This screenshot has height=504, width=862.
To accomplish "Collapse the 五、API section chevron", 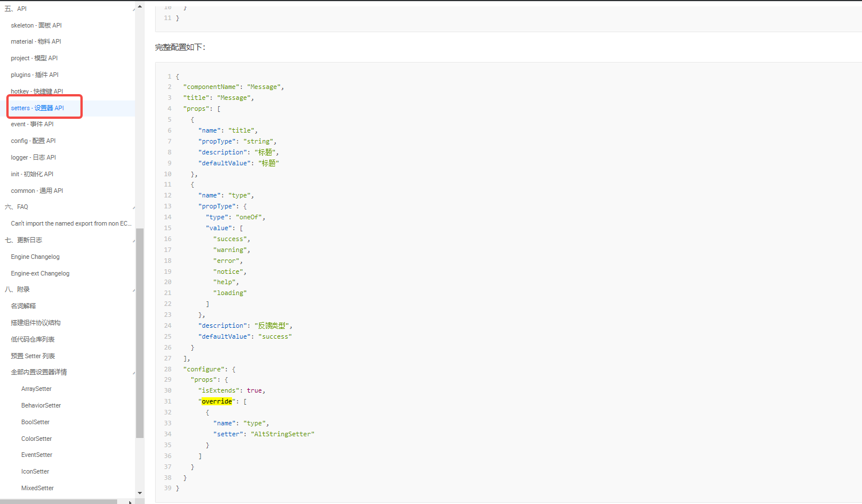I will 133,9.
